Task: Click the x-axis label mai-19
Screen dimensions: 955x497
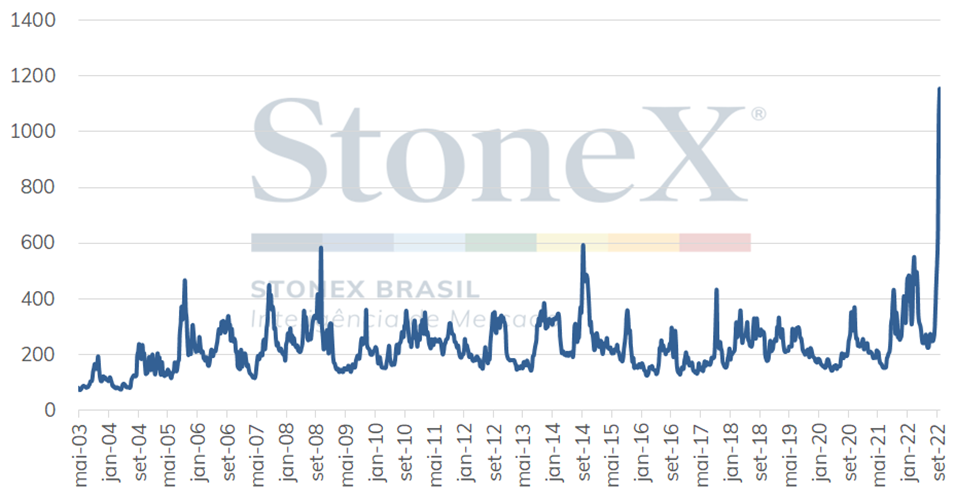Action: (x=791, y=455)
